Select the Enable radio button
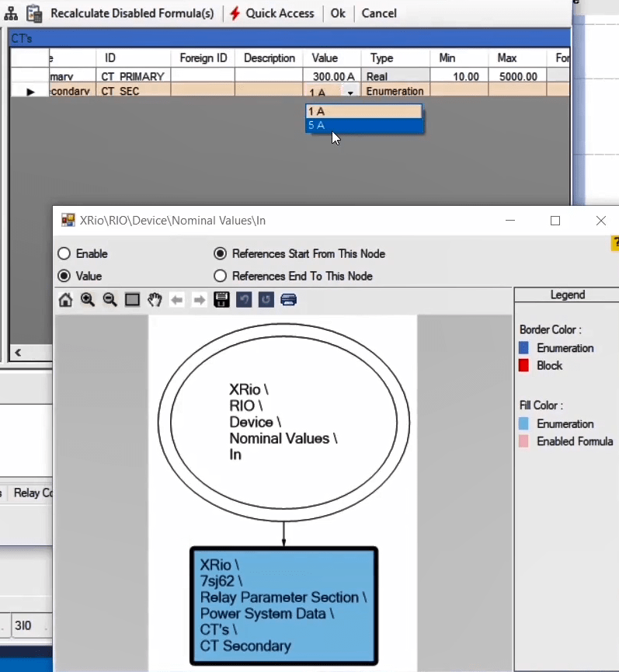The image size is (619, 672). tap(64, 254)
